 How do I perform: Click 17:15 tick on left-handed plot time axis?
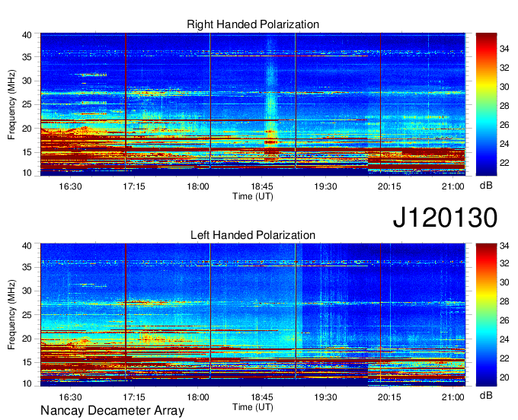(134, 397)
